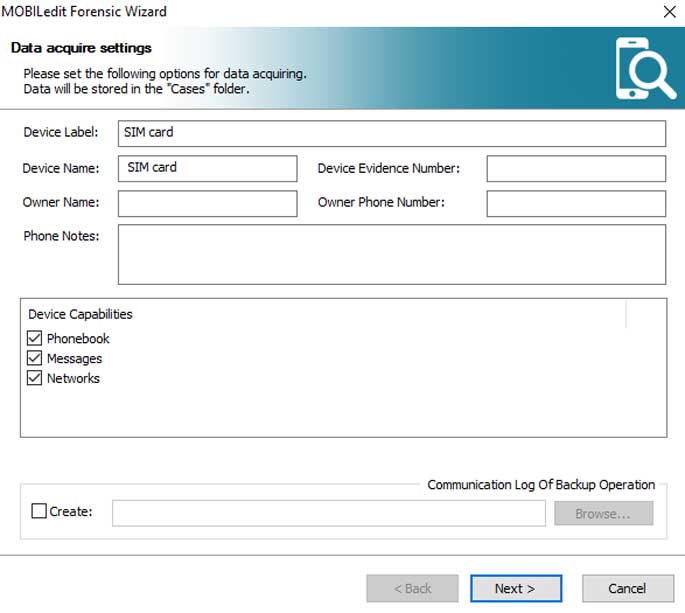The image size is (685, 613).
Task: Click the MOBILedit Forensic Wizard title bar
Action: pyautogui.click(x=300, y=12)
